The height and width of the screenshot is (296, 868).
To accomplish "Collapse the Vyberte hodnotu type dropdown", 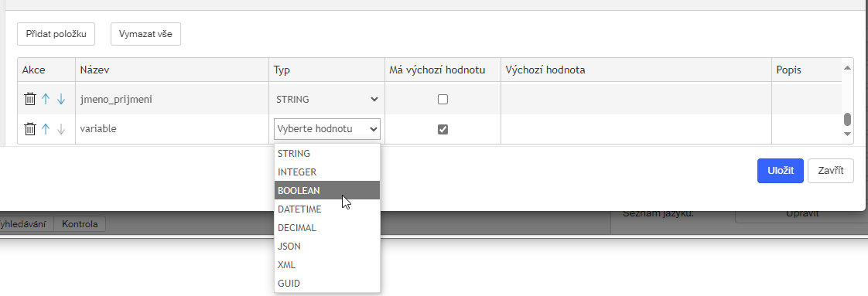I will tap(327, 129).
